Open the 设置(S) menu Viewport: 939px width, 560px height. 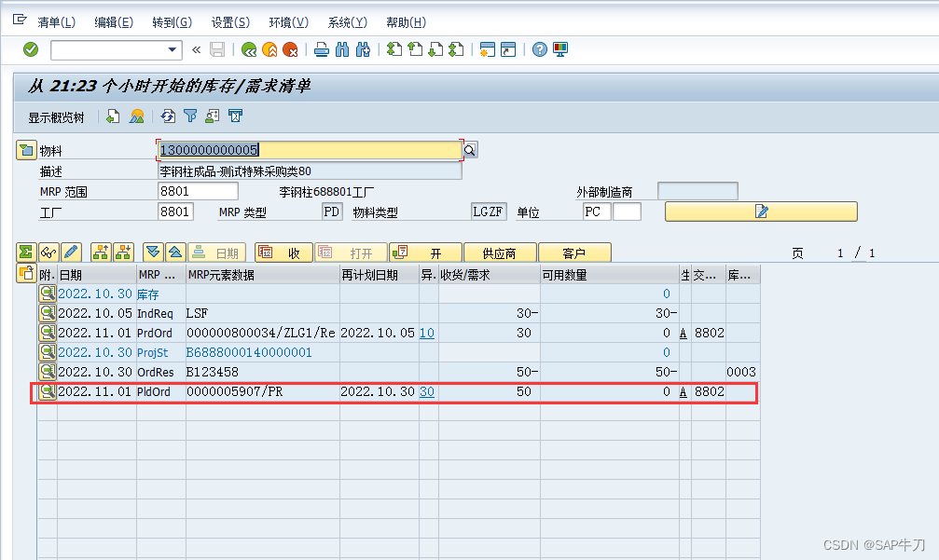click(x=230, y=22)
